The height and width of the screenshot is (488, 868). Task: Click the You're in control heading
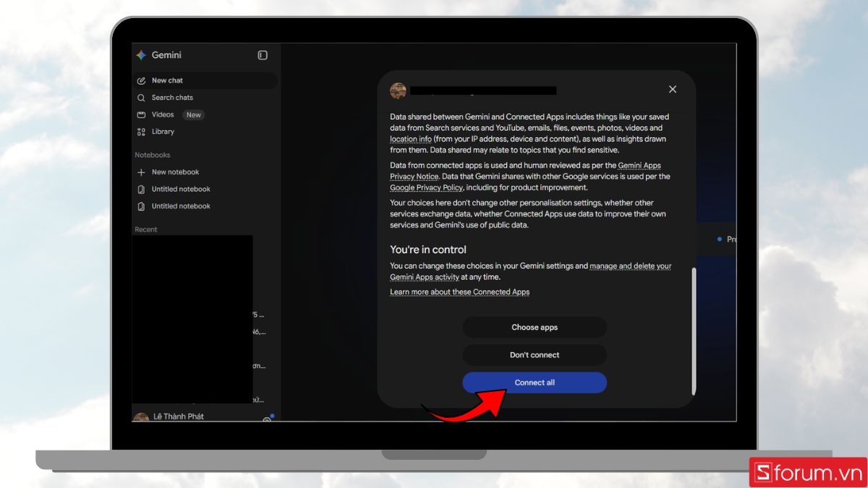(x=428, y=249)
